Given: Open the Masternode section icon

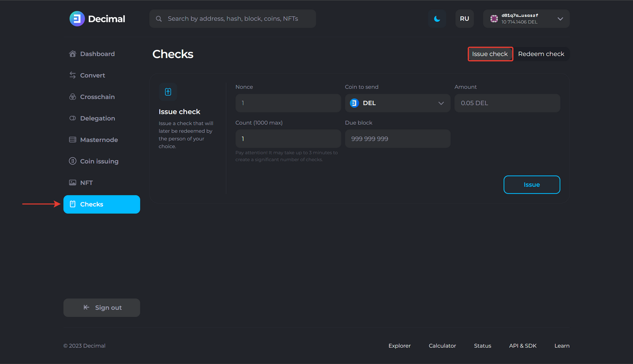Looking at the screenshot, I should coord(72,140).
